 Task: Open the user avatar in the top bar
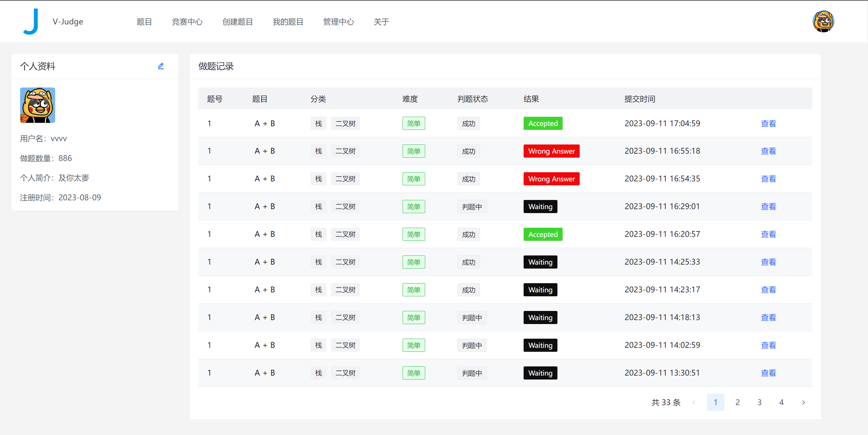(823, 22)
